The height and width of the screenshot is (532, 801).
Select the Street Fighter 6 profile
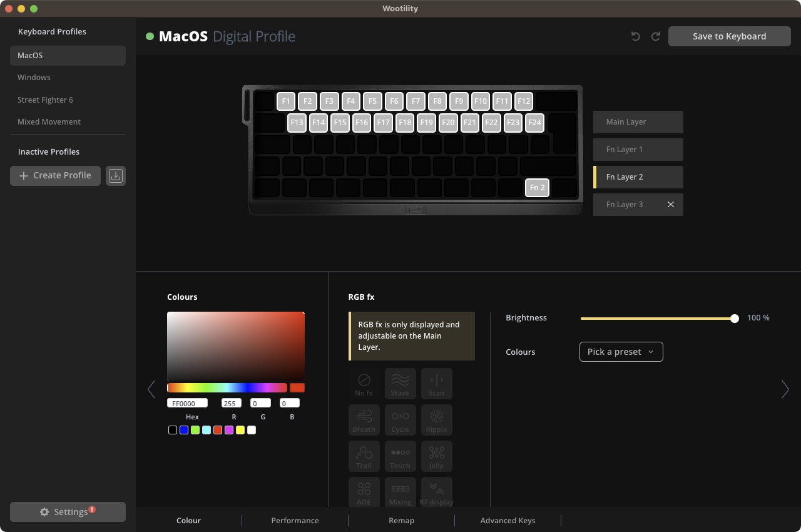pyautogui.click(x=68, y=100)
